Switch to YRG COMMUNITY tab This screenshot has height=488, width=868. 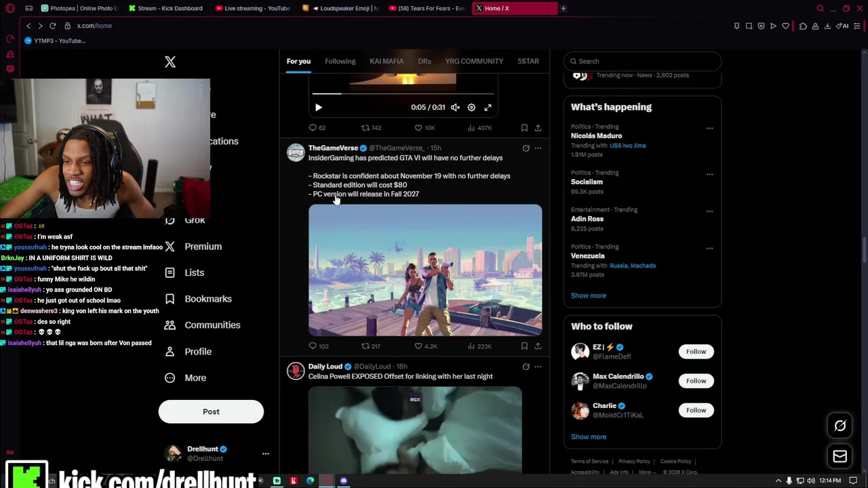tap(474, 61)
